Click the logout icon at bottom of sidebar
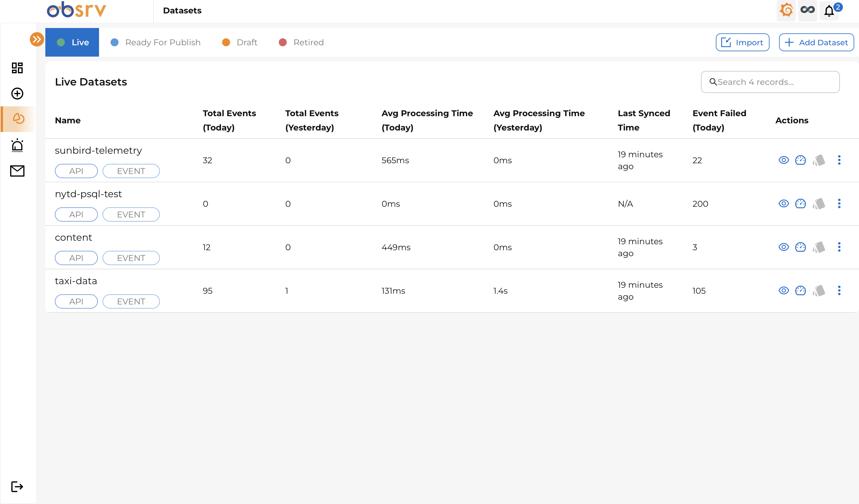This screenshot has width=859, height=504. tap(17, 487)
